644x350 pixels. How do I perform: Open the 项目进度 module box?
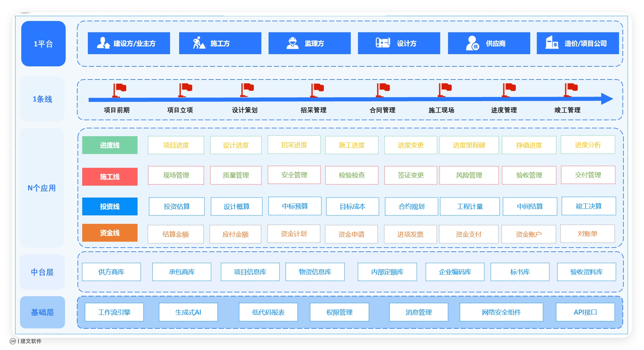[176, 145]
